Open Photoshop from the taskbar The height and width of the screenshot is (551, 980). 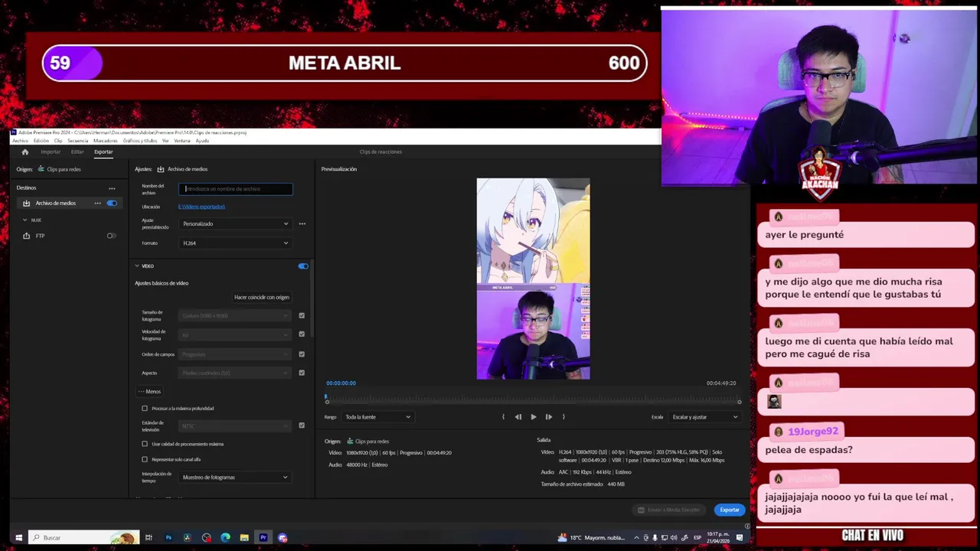tap(168, 537)
